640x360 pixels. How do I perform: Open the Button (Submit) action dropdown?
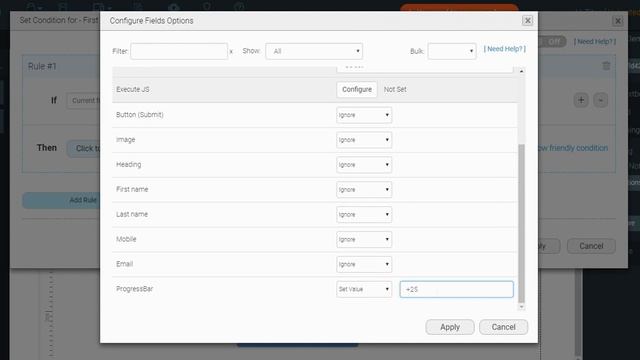(364, 115)
